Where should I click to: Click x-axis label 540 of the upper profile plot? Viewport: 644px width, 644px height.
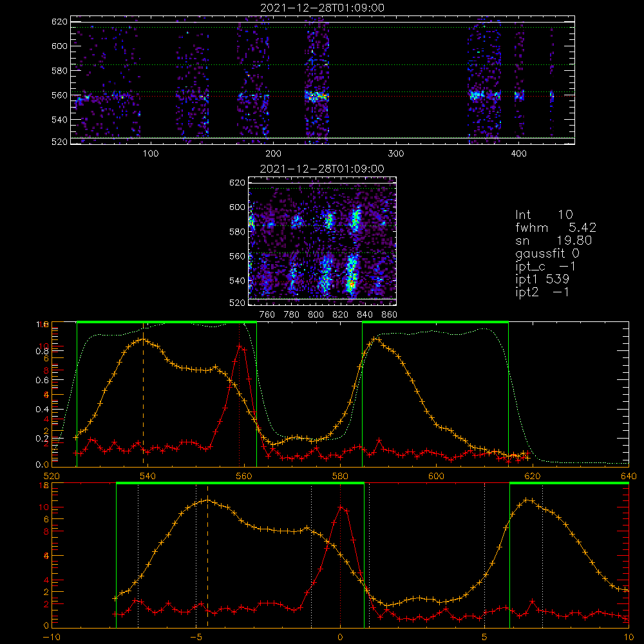[148, 476]
